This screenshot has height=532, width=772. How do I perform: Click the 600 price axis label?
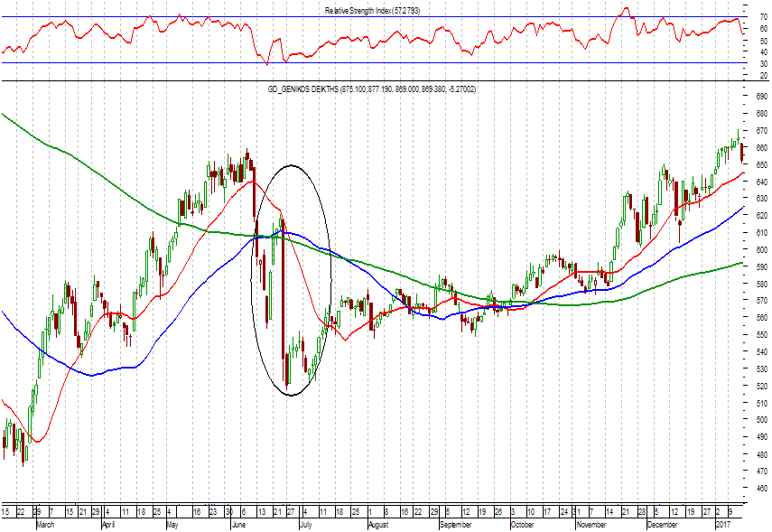click(762, 250)
